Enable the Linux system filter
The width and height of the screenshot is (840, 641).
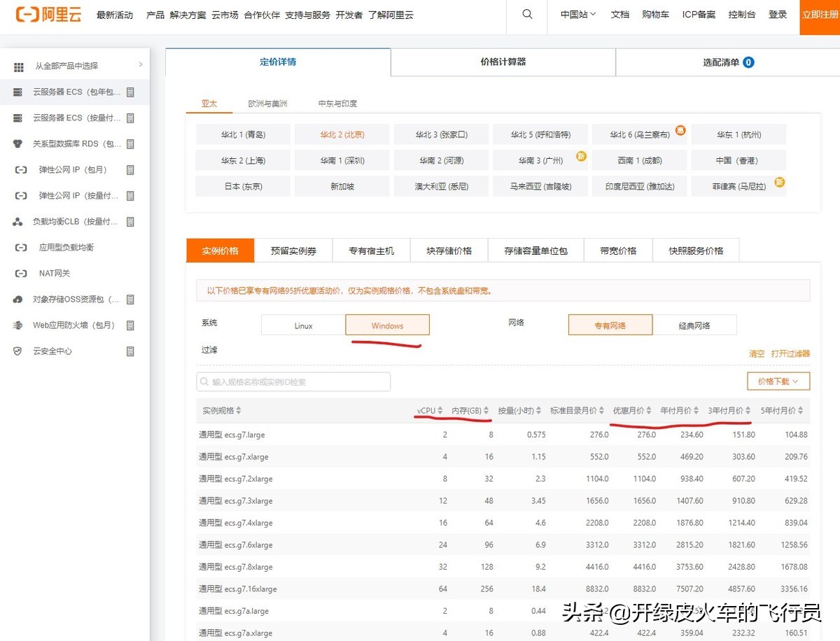302,325
